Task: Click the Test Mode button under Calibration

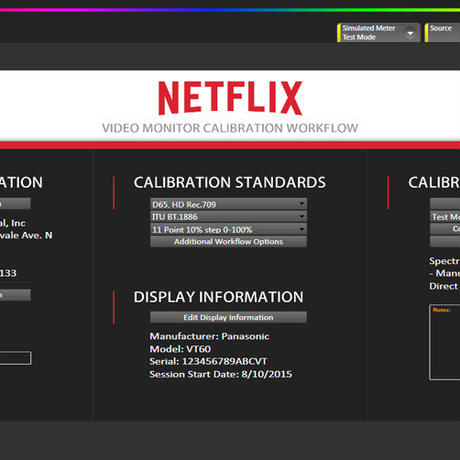Action: point(445,217)
